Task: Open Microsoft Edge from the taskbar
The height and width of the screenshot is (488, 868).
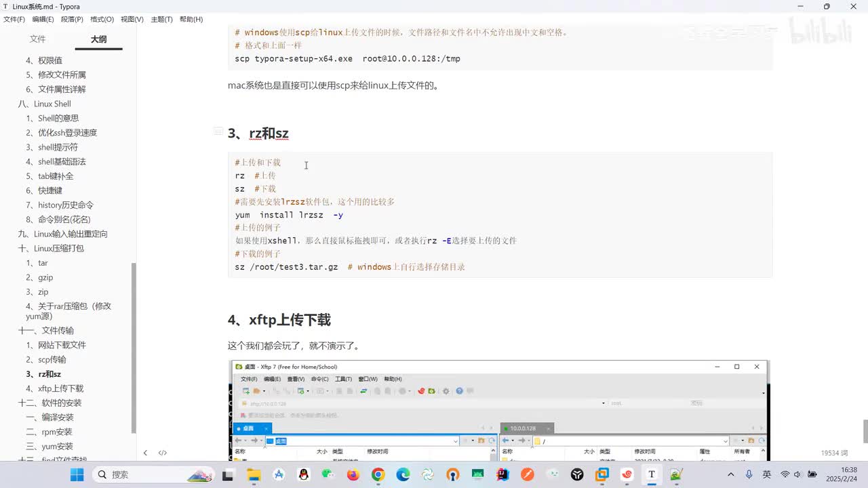Action: 403,474
